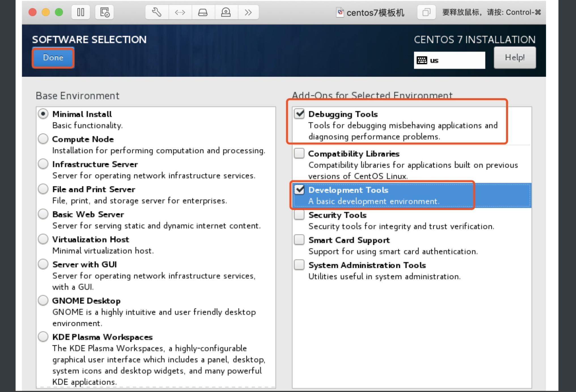Click the Help! button
Viewport: 576px width, 392px height.
click(x=515, y=58)
